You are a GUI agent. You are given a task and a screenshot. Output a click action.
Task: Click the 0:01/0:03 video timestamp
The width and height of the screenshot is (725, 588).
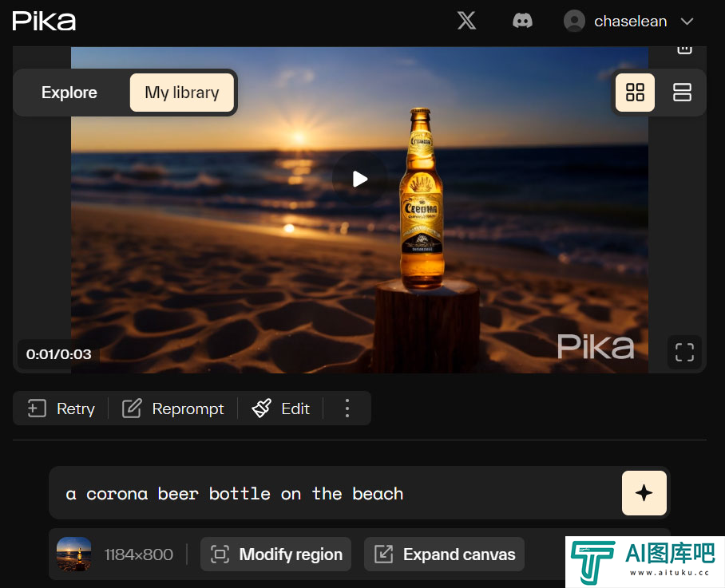point(59,354)
